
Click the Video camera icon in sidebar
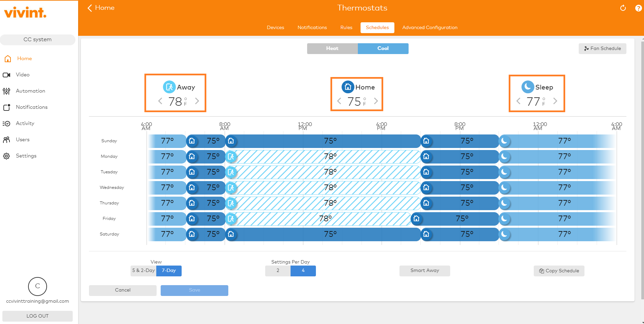click(6, 75)
